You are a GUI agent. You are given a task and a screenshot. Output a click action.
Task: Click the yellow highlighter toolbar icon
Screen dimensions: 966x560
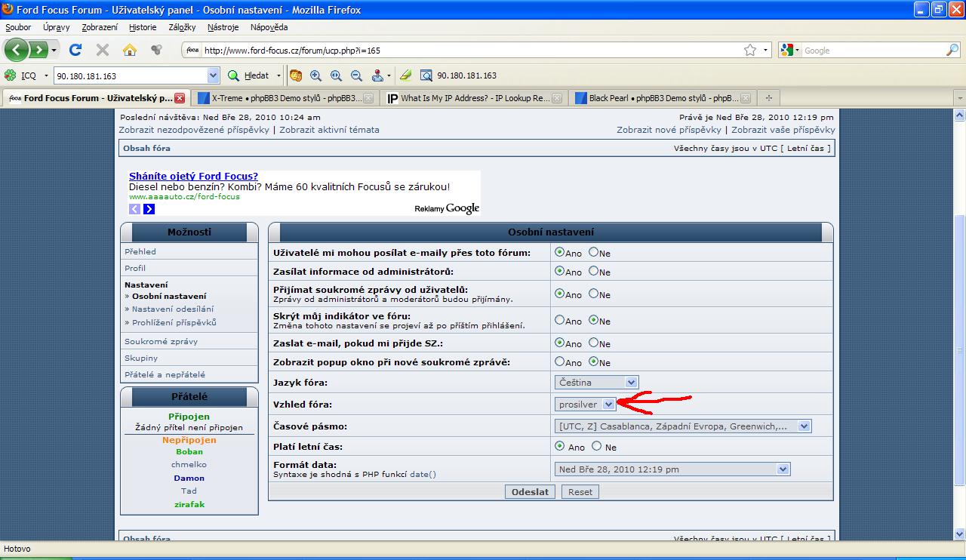[405, 75]
